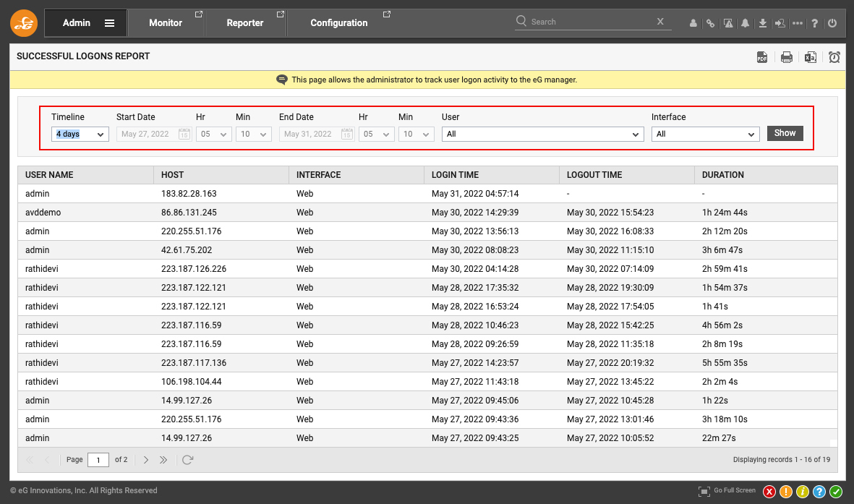Click the Show button
This screenshot has height=504, width=854.
tap(785, 134)
